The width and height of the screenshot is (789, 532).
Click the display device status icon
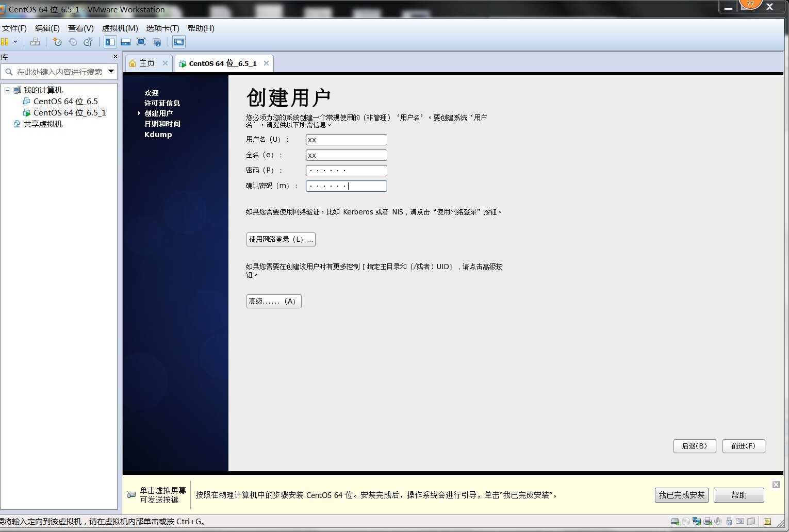740,521
